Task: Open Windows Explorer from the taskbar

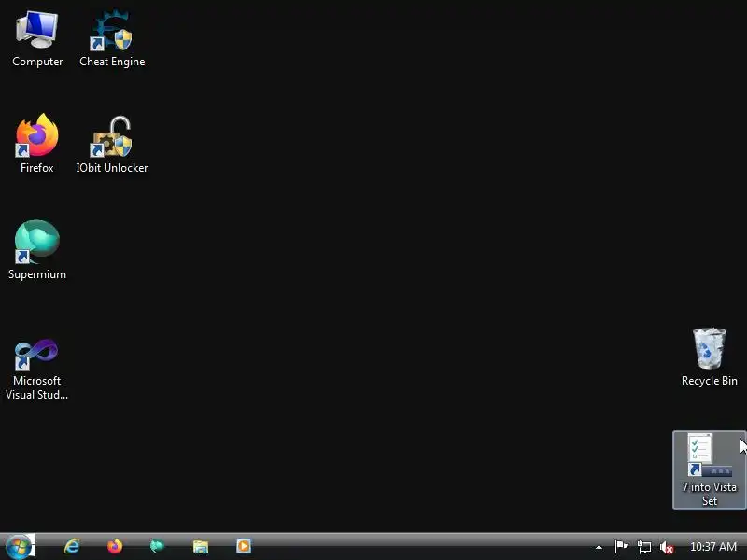Action: click(x=201, y=547)
